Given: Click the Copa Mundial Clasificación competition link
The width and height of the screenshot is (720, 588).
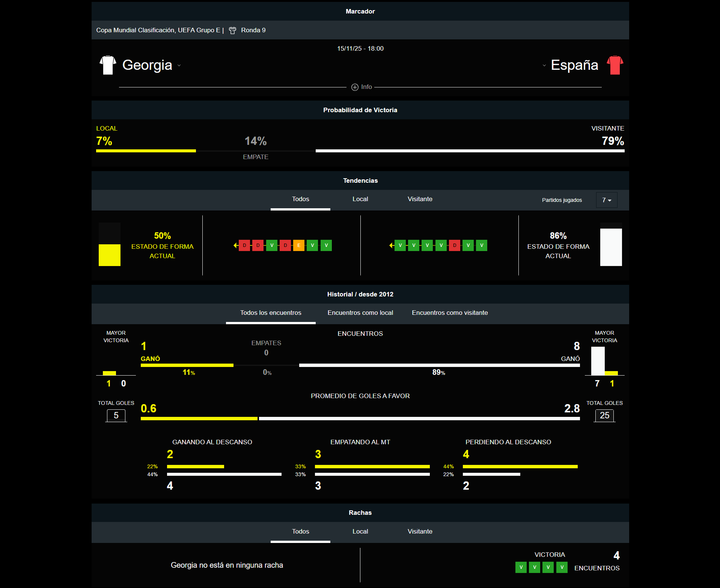Looking at the screenshot, I should coord(158,30).
